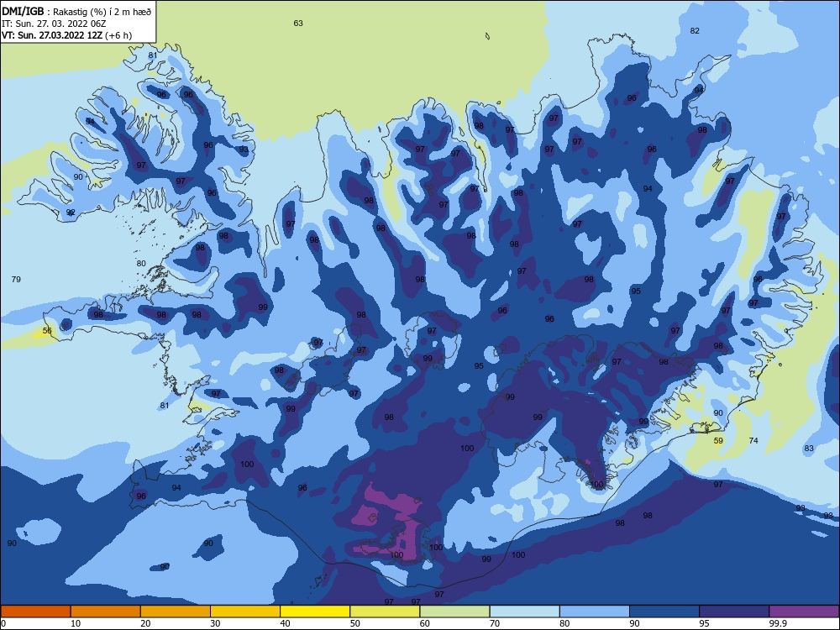The image size is (840, 630).
Task: Click the humidity value 74 off the southeast coast
Action: point(753,440)
